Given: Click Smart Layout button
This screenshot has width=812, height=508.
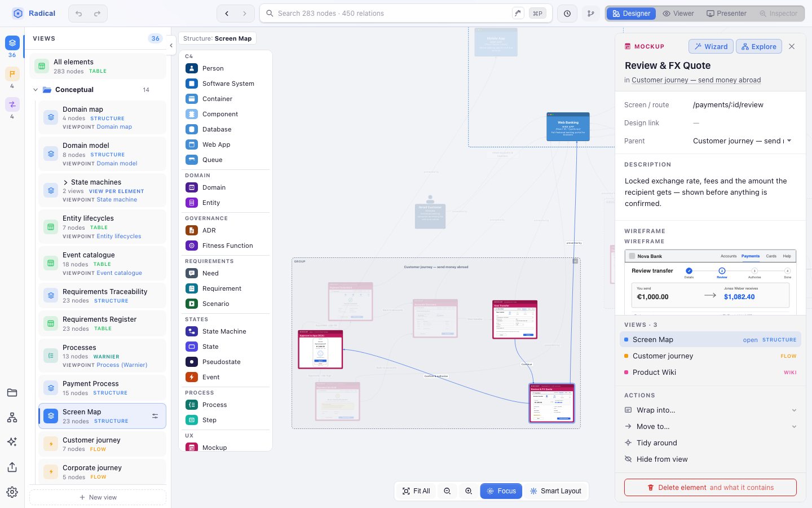Looking at the screenshot, I should click(555, 491).
